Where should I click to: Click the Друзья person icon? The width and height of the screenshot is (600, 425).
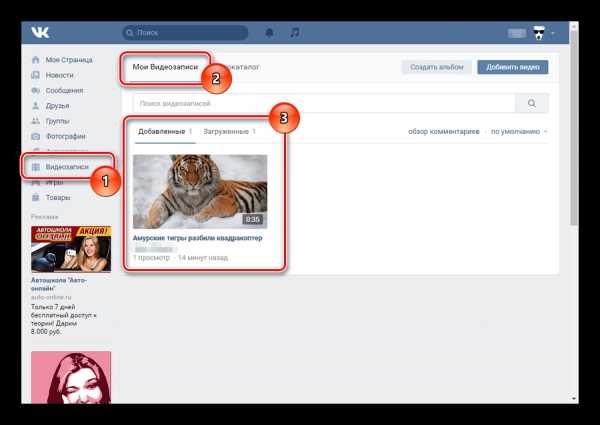pos(36,106)
